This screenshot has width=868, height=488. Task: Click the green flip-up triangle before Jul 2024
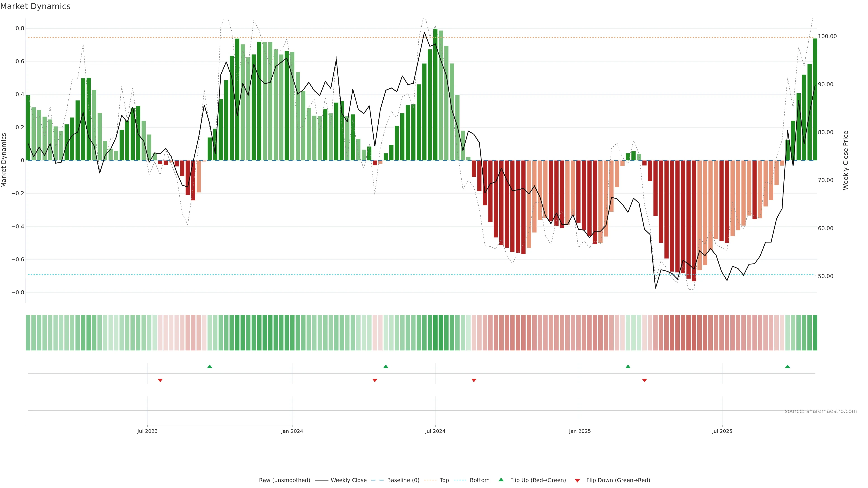click(x=386, y=366)
